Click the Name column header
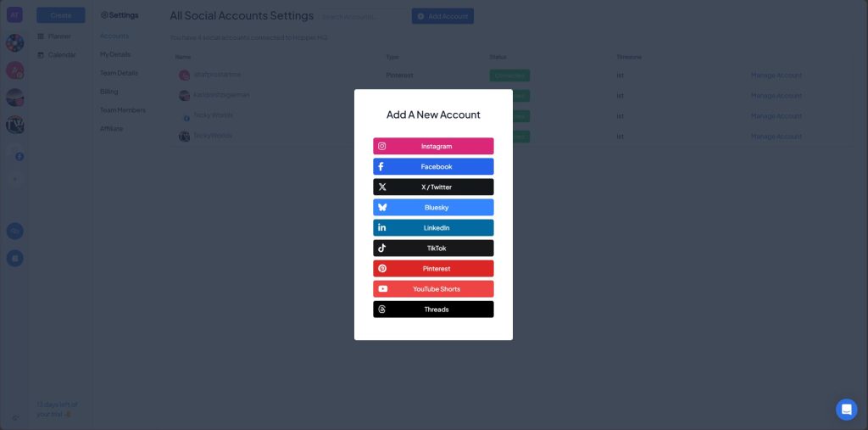 click(x=183, y=57)
